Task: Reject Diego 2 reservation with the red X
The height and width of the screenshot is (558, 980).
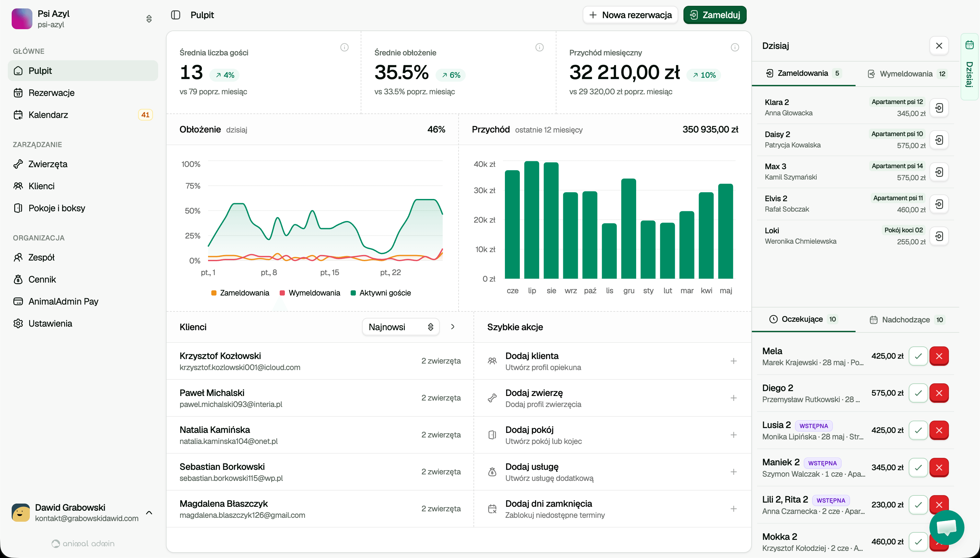Action: pos(939,393)
